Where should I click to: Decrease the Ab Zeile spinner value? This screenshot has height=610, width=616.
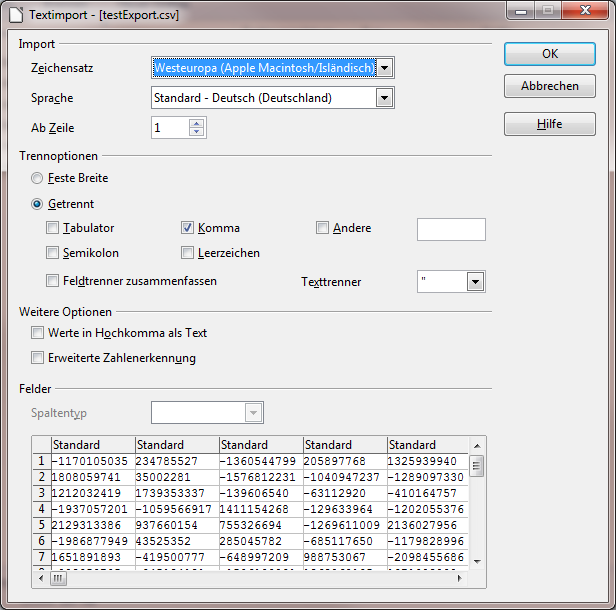(x=197, y=132)
